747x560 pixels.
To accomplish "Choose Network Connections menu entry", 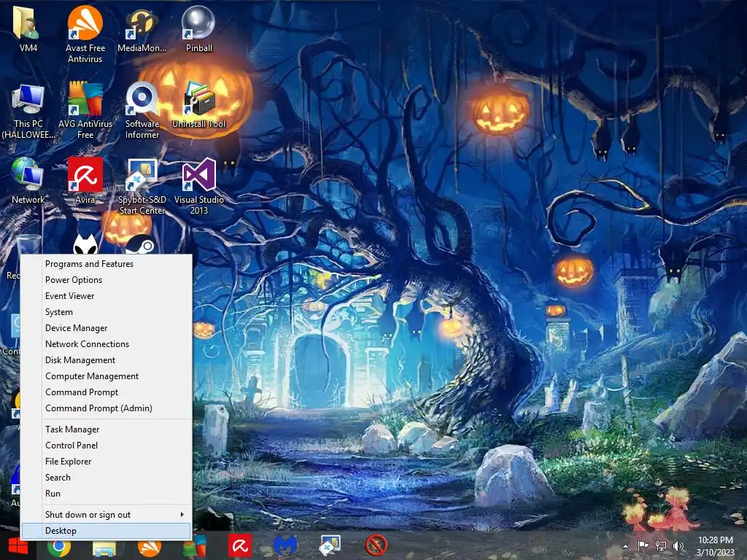I will [107, 344].
